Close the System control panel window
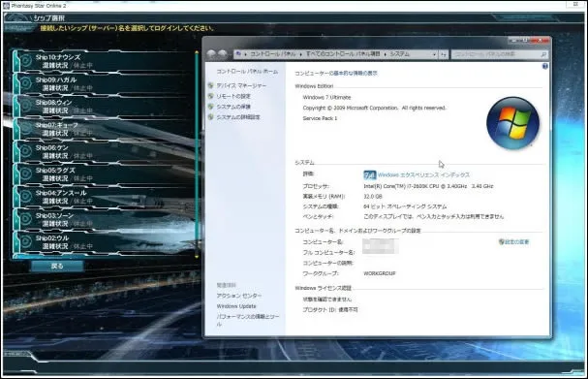 (x=541, y=40)
